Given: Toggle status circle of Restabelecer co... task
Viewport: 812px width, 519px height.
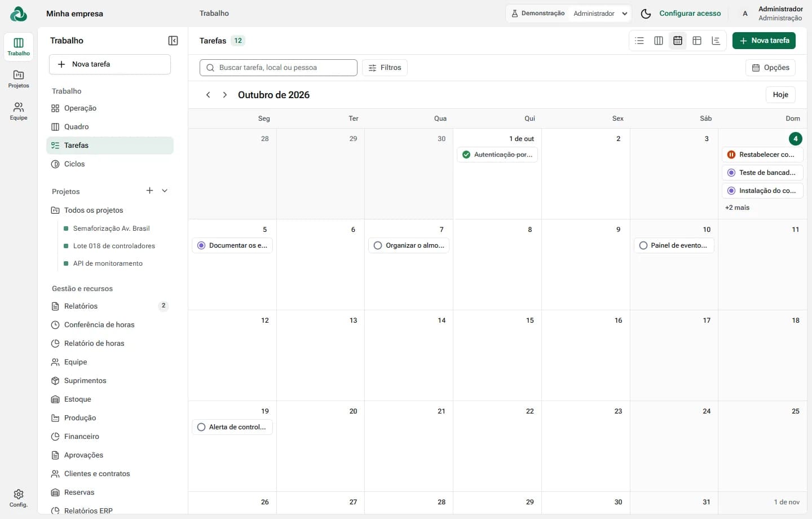Looking at the screenshot, I should (x=731, y=155).
